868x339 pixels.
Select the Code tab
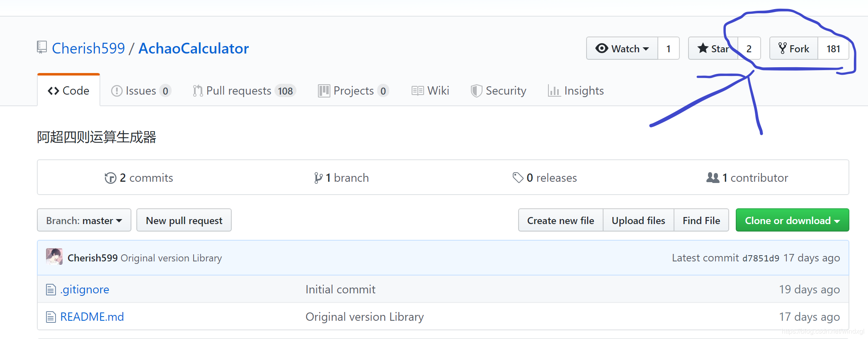pyautogui.click(x=68, y=90)
